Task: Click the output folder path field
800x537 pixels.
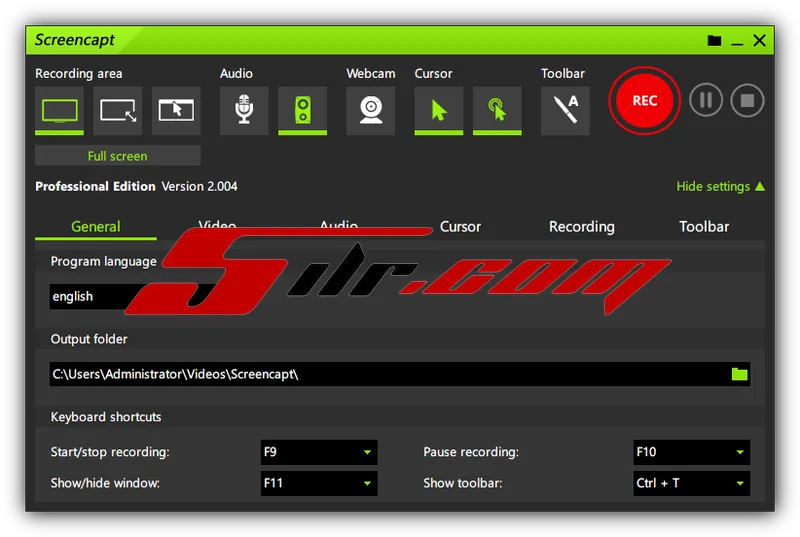Action: pos(399,374)
